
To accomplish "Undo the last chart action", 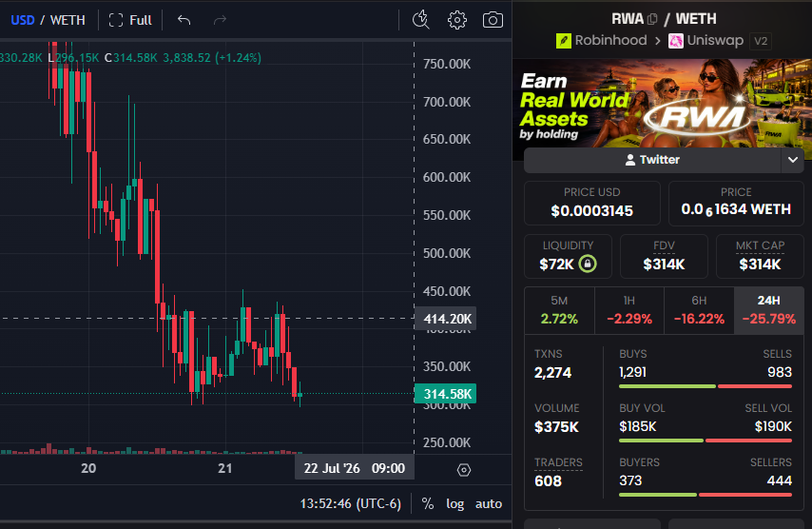I will tap(184, 20).
